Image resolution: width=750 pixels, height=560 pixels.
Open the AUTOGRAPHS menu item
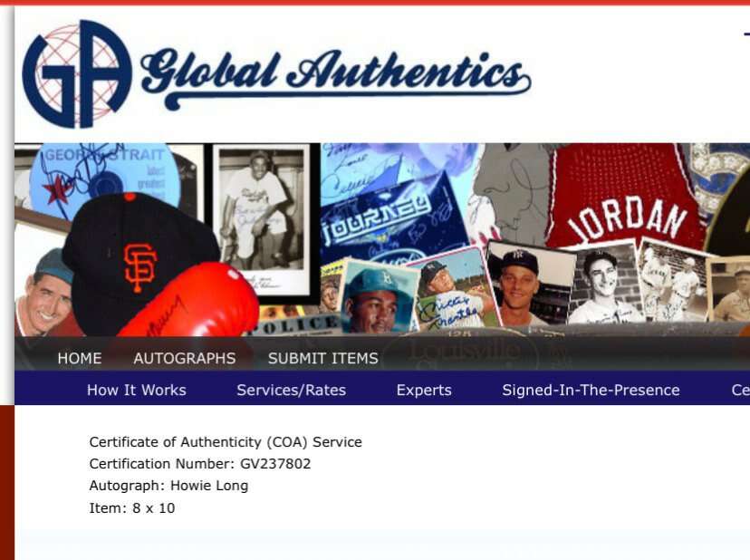click(x=185, y=359)
